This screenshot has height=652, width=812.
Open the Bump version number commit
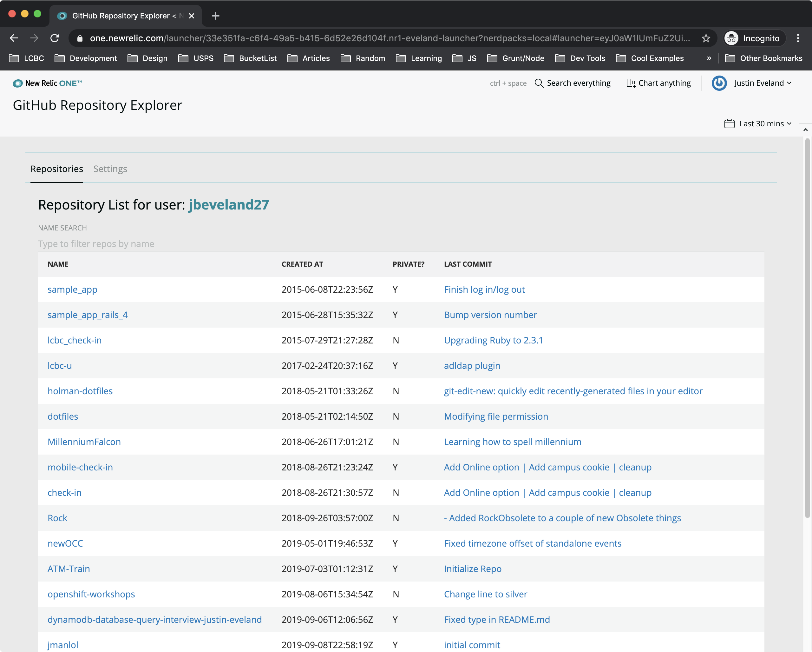490,315
